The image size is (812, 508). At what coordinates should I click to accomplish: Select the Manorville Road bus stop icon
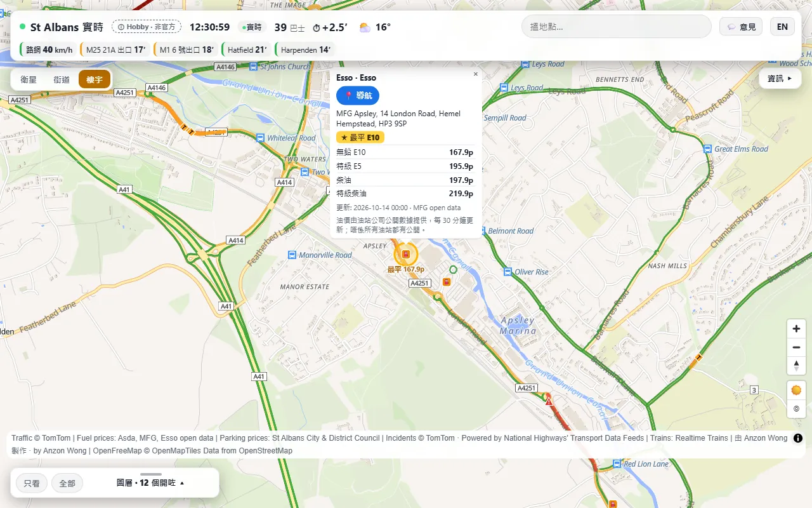292,255
